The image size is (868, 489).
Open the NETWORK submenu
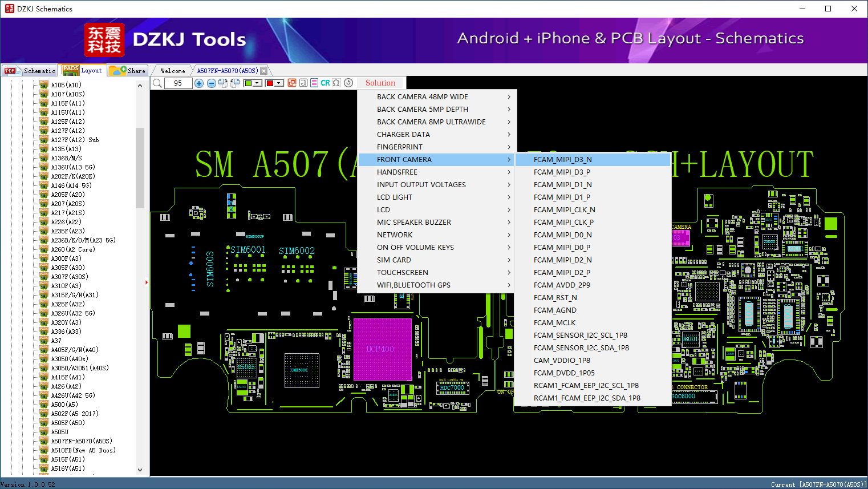click(x=437, y=235)
